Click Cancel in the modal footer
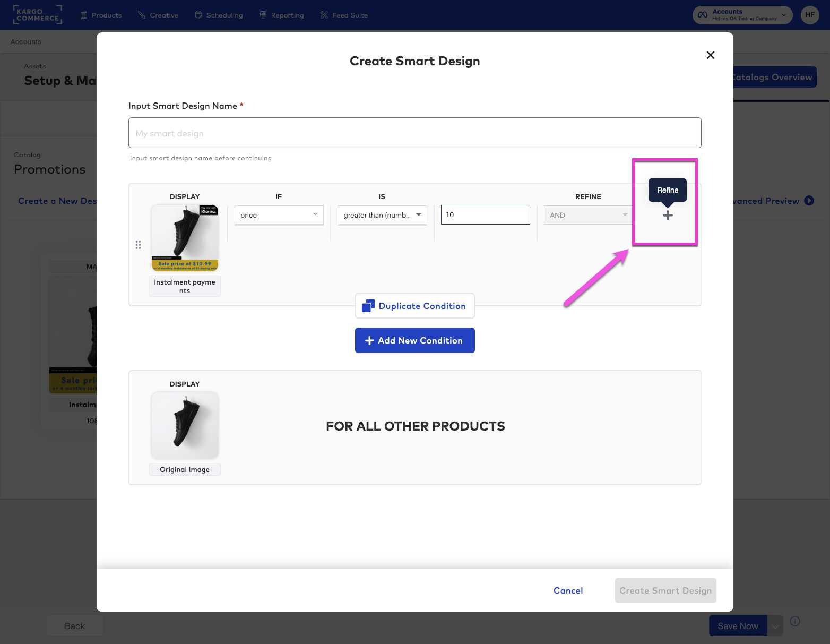 [x=568, y=590]
